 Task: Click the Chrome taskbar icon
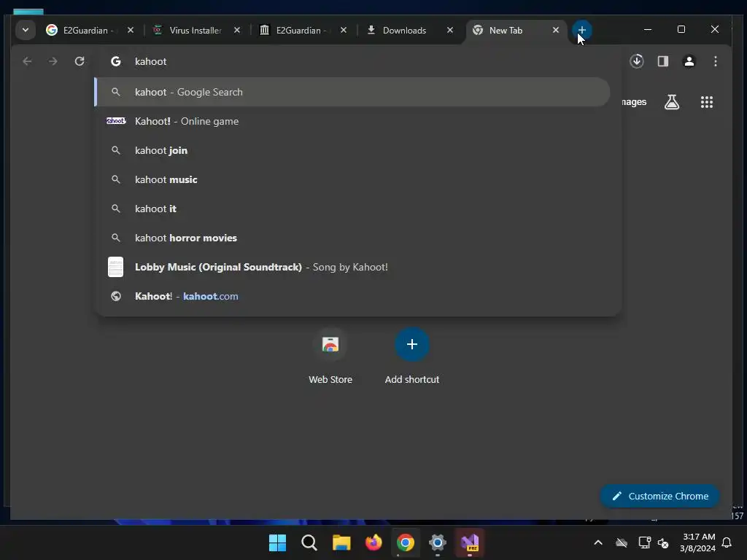coord(406,542)
